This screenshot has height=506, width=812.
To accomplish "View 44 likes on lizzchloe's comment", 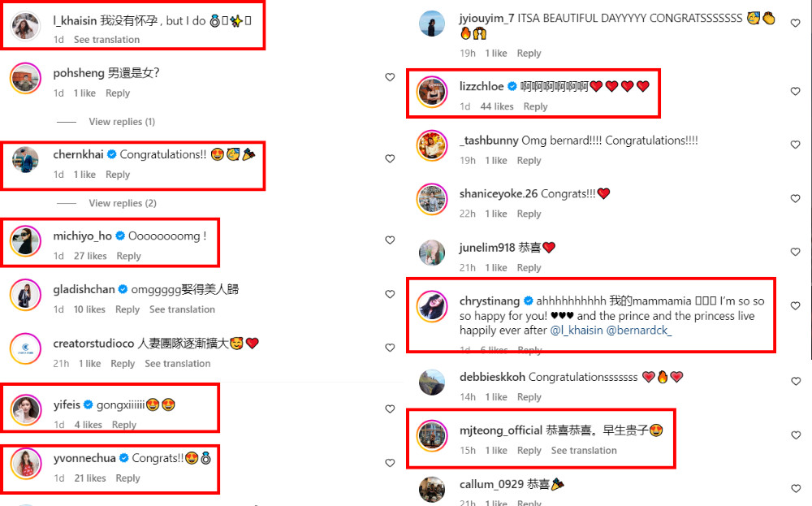I will (497, 106).
